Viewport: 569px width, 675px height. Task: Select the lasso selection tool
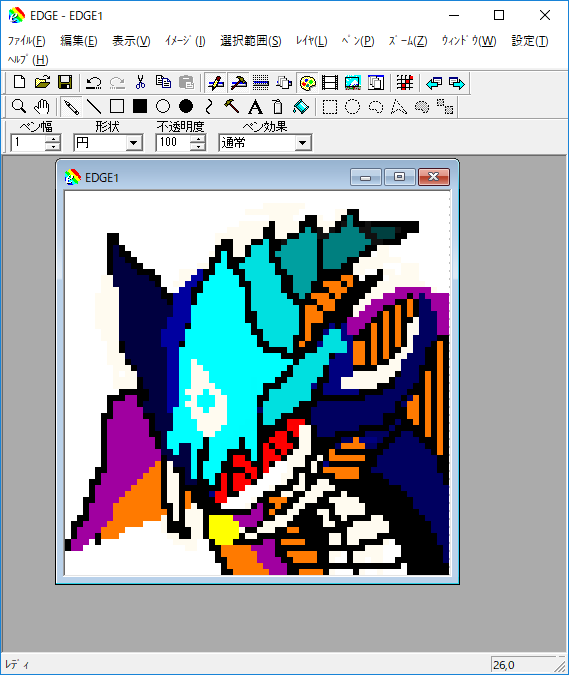376,106
